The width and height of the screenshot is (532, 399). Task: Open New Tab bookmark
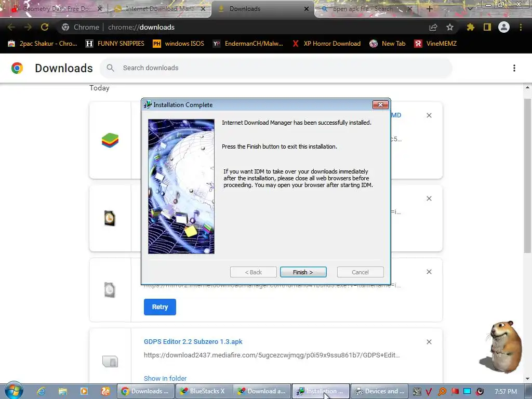388,44
